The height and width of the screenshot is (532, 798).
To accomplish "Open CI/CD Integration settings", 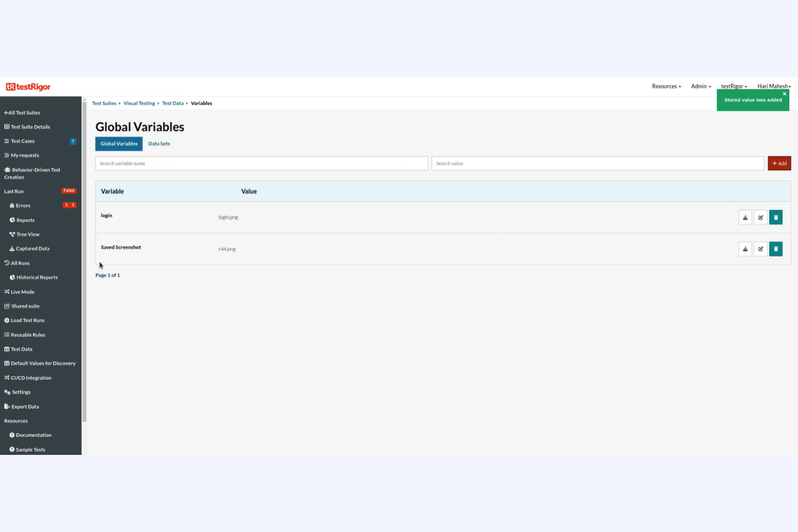I will click(31, 377).
